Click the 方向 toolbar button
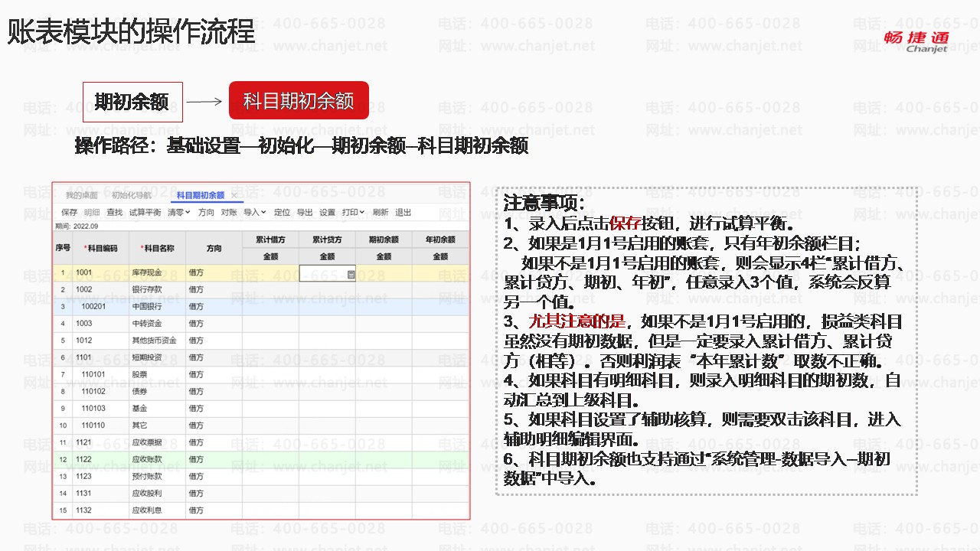The image size is (980, 551). (206, 212)
